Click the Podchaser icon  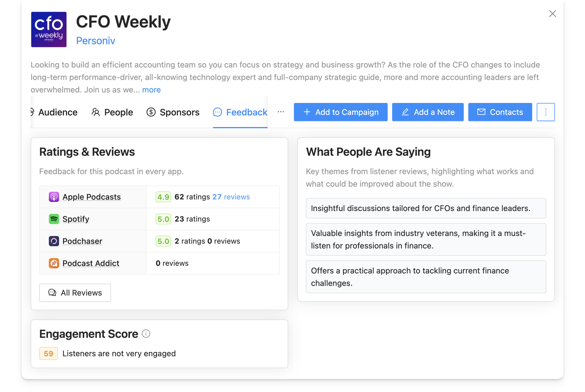click(x=54, y=241)
